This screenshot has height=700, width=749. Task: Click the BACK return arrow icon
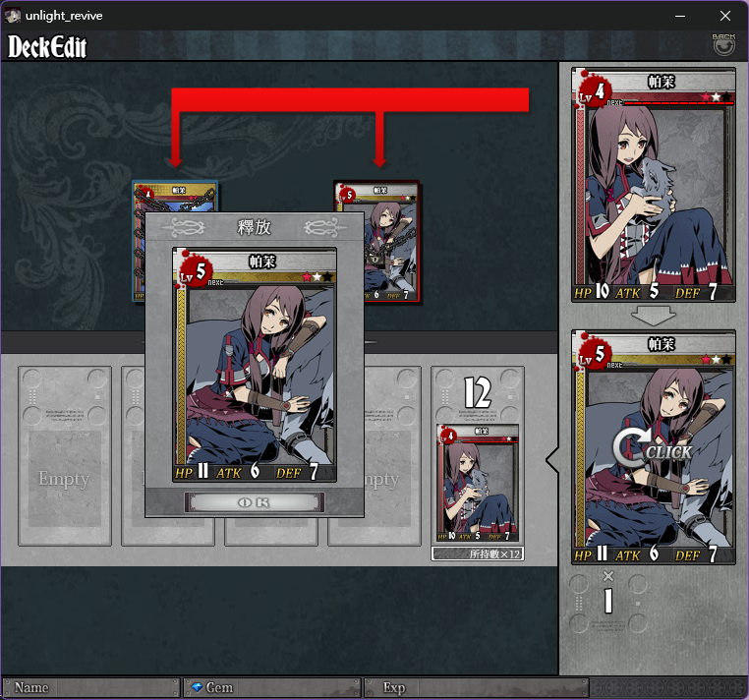(723, 45)
